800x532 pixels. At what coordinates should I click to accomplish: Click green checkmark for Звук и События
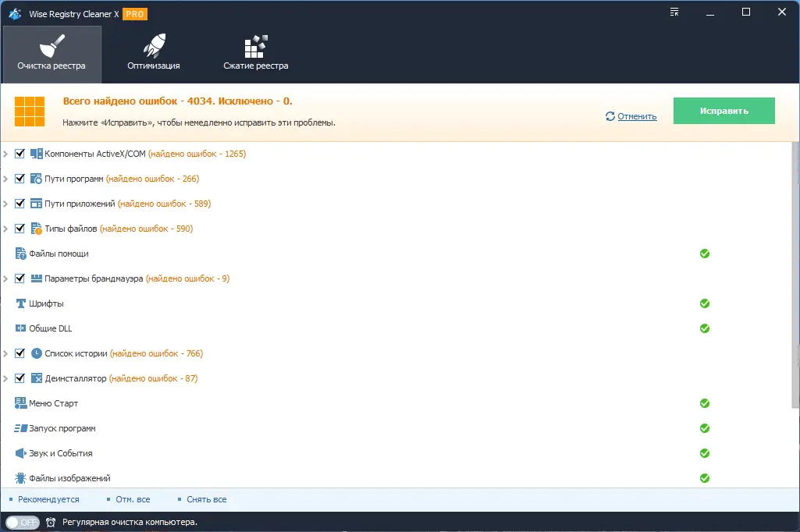tap(705, 453)
